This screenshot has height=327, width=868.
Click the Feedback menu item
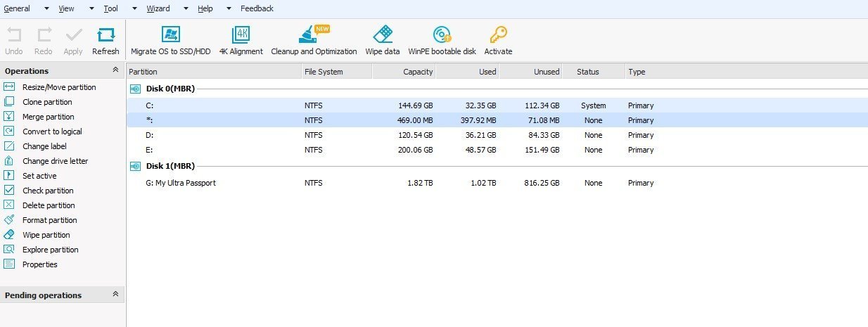[x=257, y=8]
